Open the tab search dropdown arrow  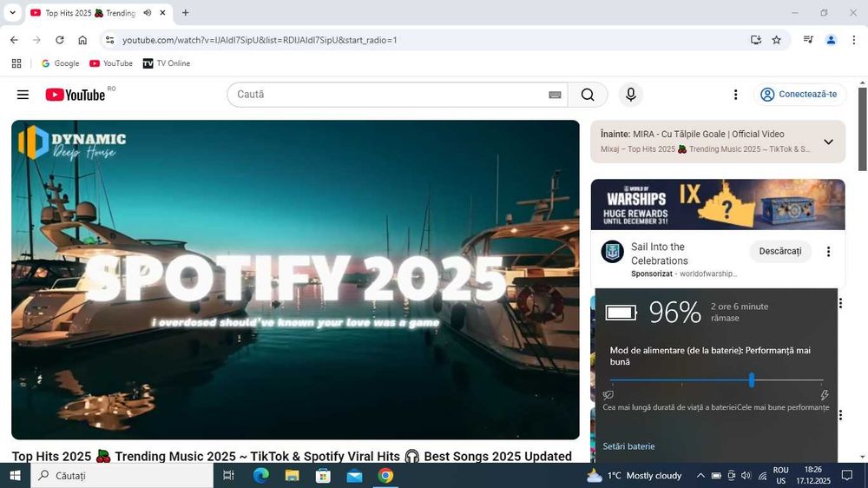[12, 13]
